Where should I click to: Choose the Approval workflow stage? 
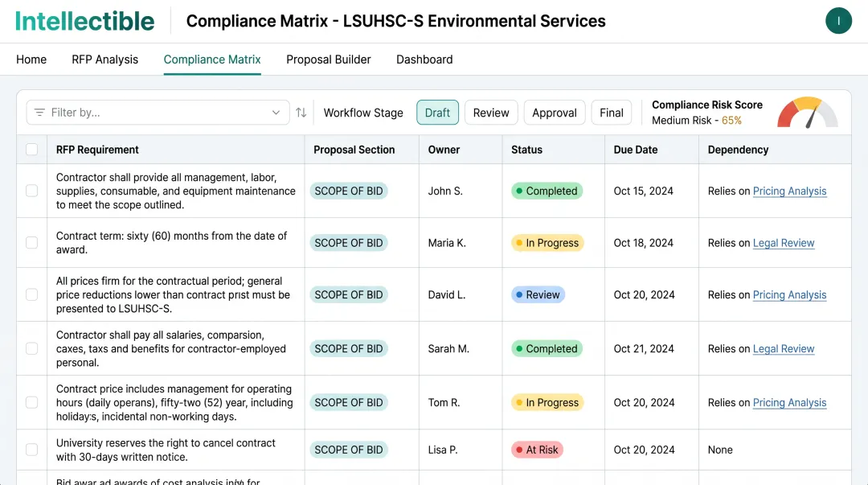tap(554, 113)
